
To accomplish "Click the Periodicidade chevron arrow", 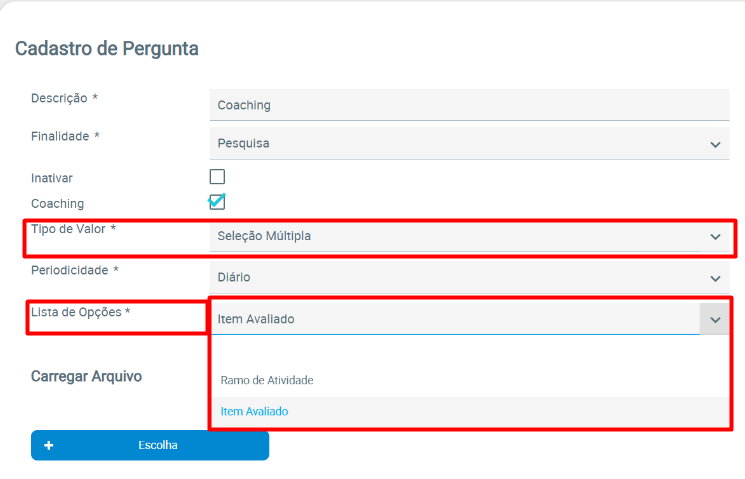I will pyautogui.click(x=715, y=278).
